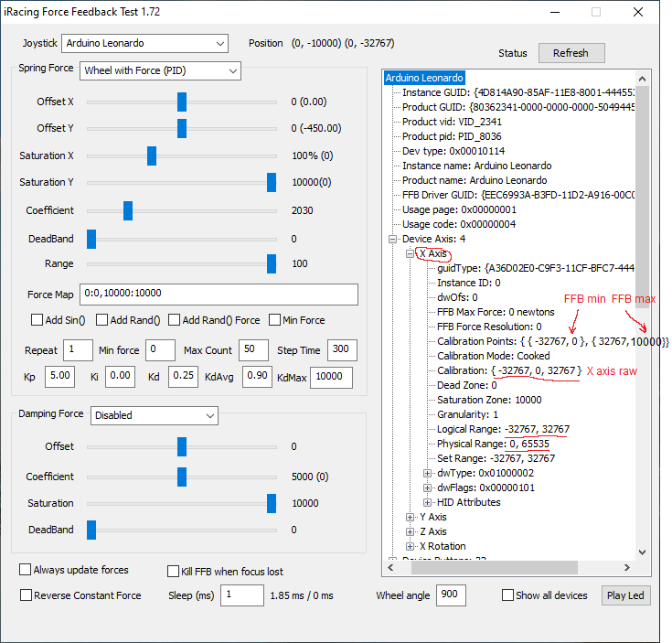The width and height of the screenshot is (672, 643).
Task: Click the tree horizontal scrollbar thumb
Action: click(x=494, y=568)
